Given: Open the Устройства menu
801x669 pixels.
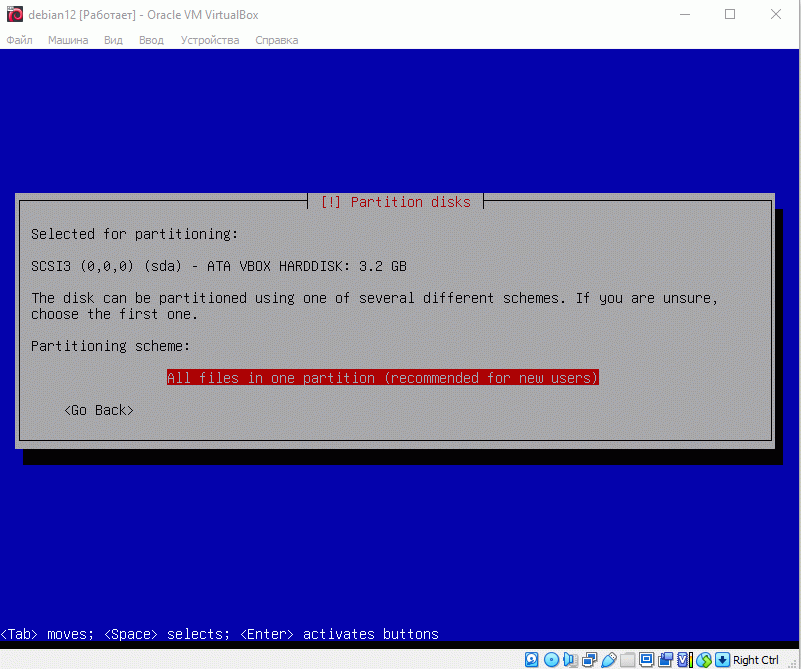Looking at the screenshot, I should coord(210,40).
